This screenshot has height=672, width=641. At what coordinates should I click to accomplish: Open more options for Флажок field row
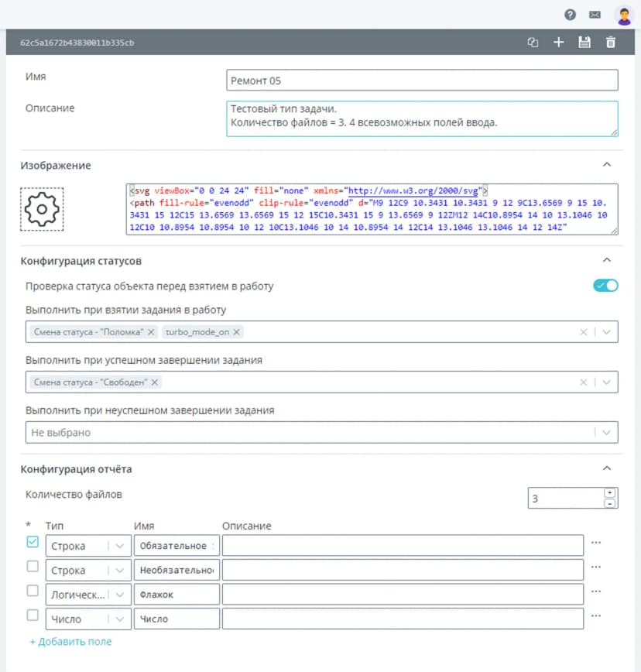(x=595, y=591)
